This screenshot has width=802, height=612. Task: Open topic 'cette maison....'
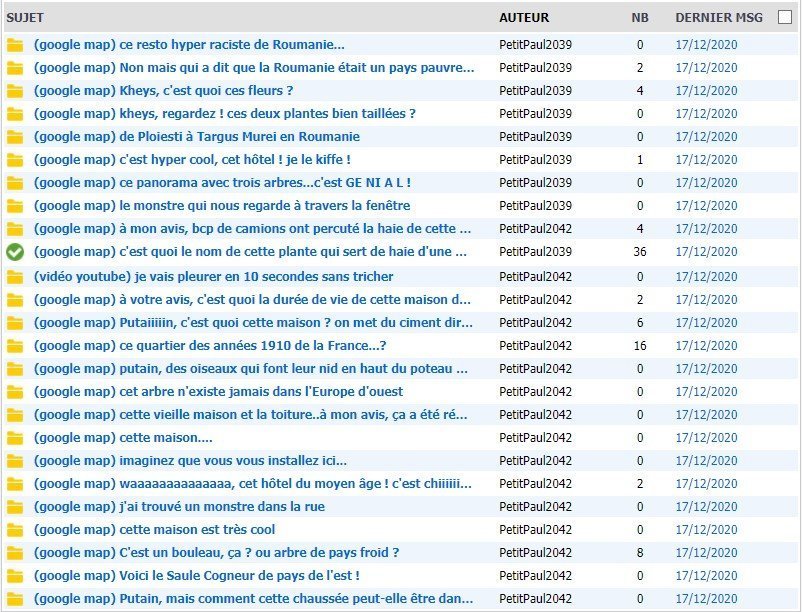click(x=123, y=438)
